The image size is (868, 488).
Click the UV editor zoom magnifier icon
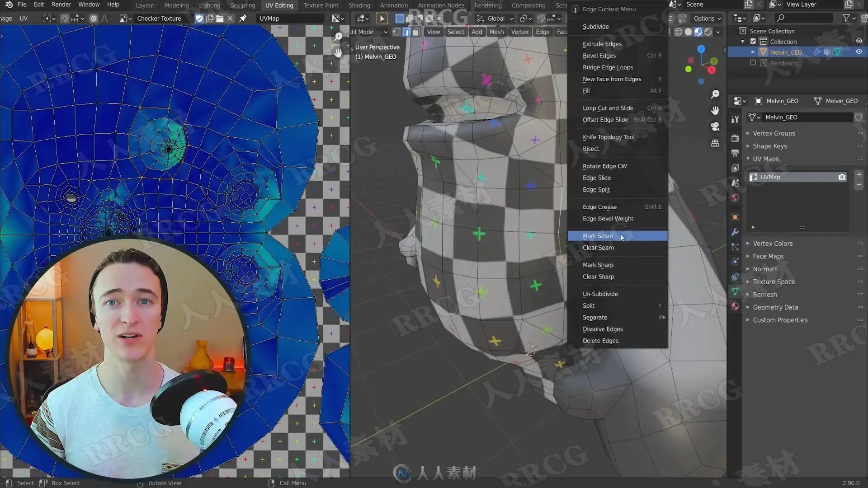coord(338,37)
